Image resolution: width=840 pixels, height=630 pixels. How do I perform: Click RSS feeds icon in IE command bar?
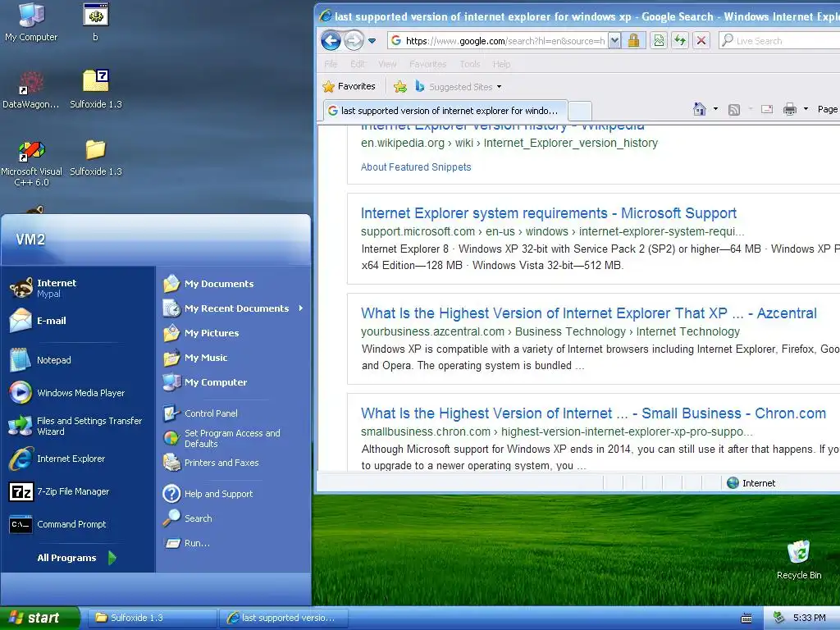coord(734,110)
